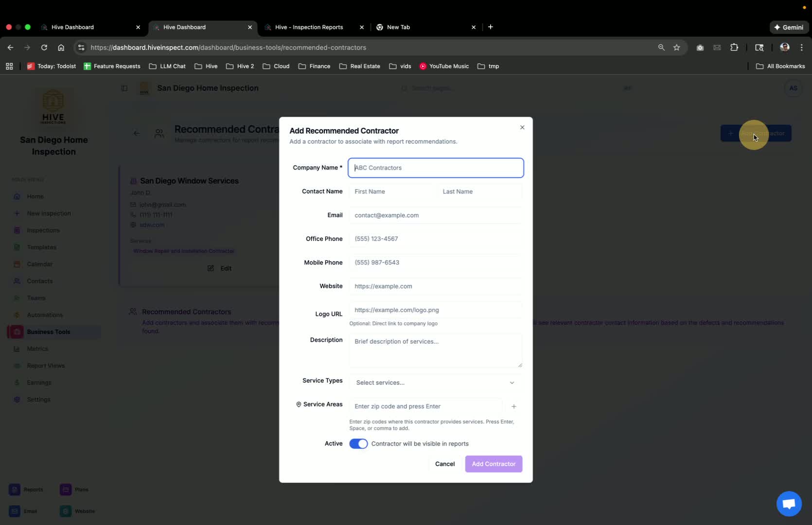Click the AS user avatar
The image size is (812, 525).
(x=793, y=88)
